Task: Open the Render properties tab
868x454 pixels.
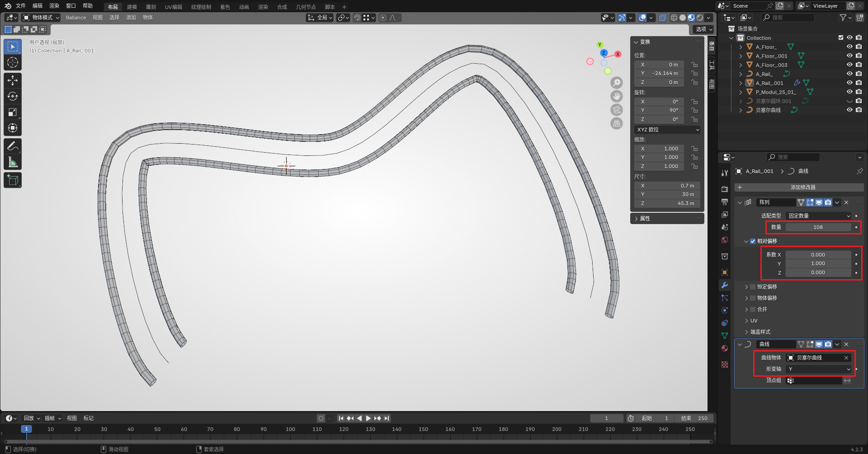Action: coord(725,189)
